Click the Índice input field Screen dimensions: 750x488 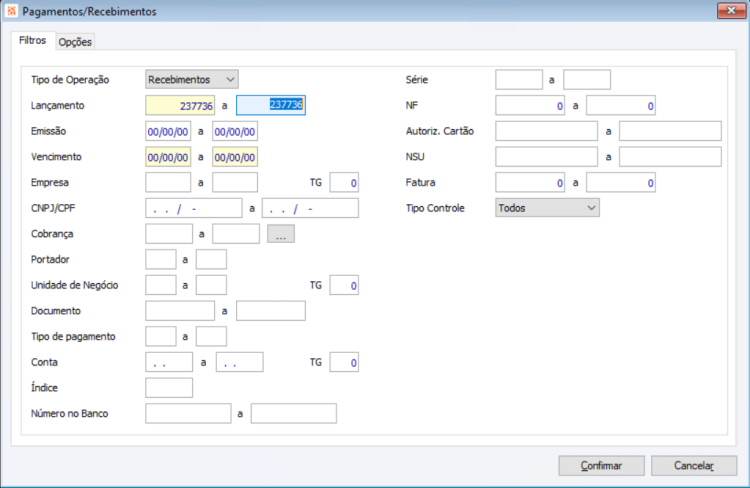(169, 388)
